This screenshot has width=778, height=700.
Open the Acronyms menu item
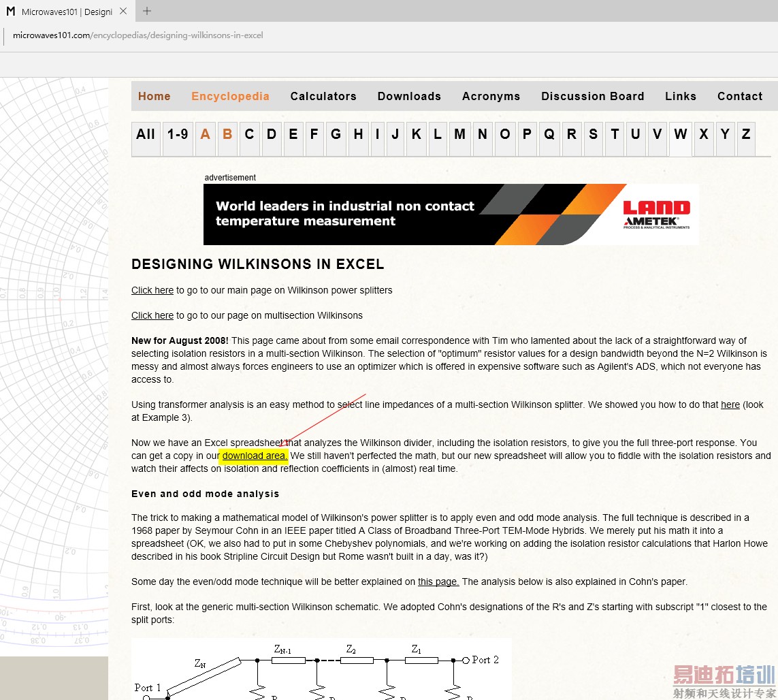click(491, 96)
